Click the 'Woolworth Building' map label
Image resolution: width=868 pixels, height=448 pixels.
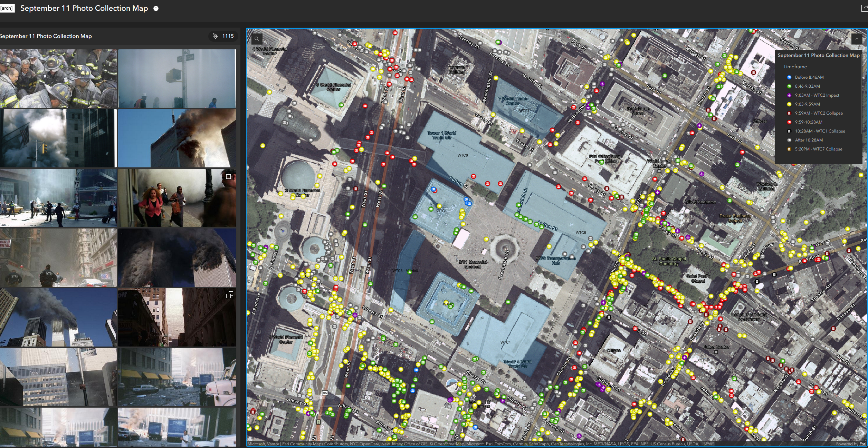(x=767, y=186)
